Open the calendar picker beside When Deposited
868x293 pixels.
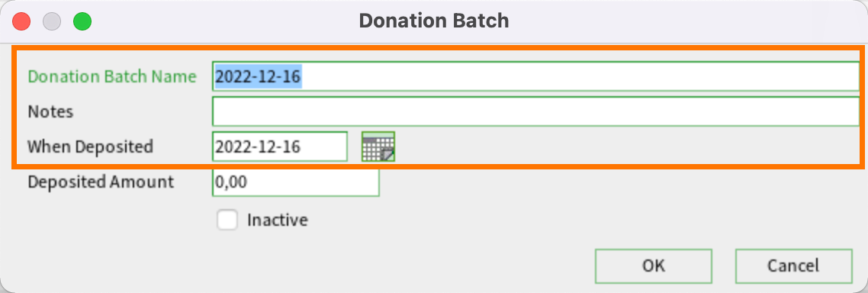(x=378, y=146)
